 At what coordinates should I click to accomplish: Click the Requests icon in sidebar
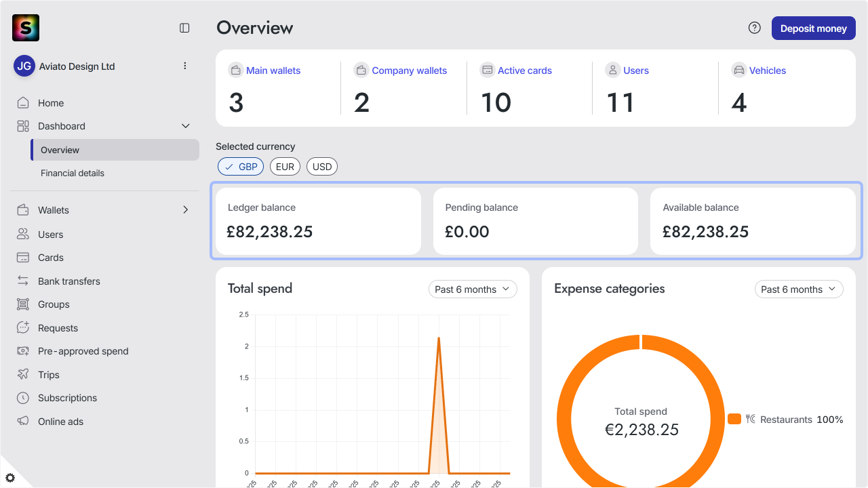pos(23,327)
